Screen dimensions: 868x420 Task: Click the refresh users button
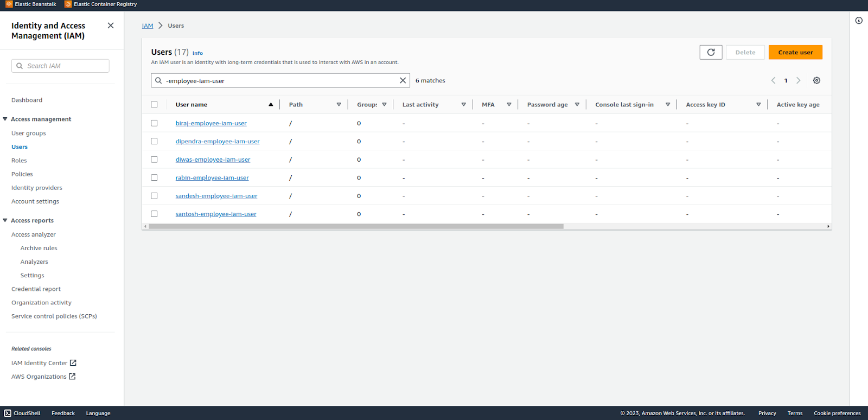coord(711,52)
